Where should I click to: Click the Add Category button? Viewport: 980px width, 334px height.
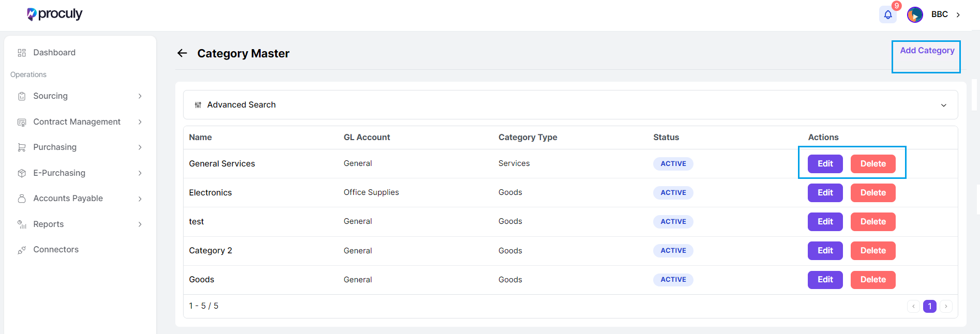pyautogui.click(x=927, y=51)
